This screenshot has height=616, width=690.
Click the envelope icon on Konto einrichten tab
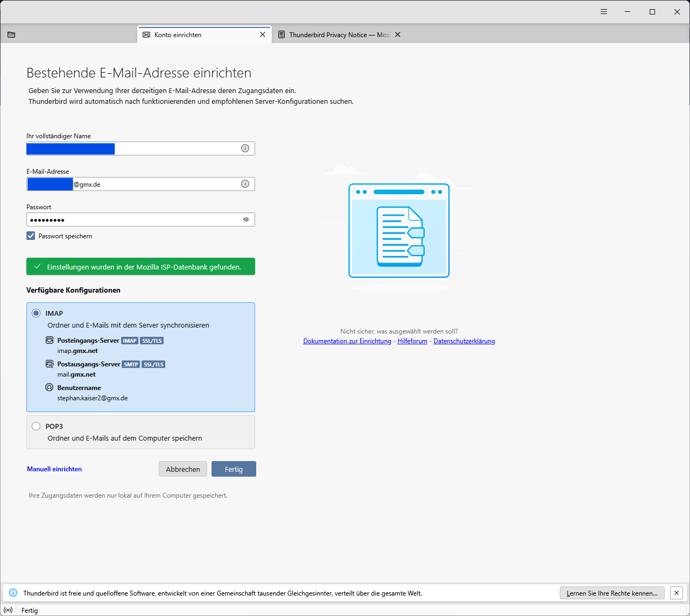point(146,34)
